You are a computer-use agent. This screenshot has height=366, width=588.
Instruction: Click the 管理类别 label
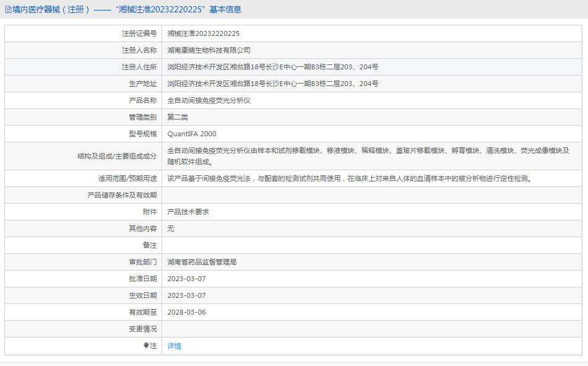(x=143, y=117)
